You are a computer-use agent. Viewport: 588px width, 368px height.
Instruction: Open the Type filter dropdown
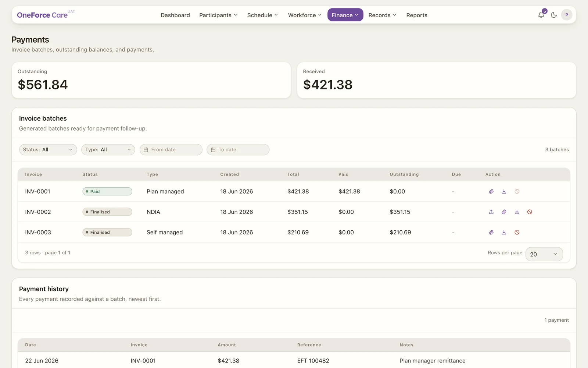click(108, 150)
